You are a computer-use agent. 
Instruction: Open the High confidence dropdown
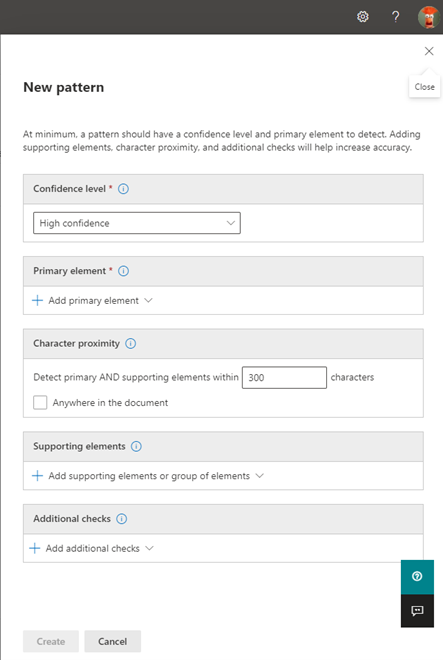pos(137,223)
